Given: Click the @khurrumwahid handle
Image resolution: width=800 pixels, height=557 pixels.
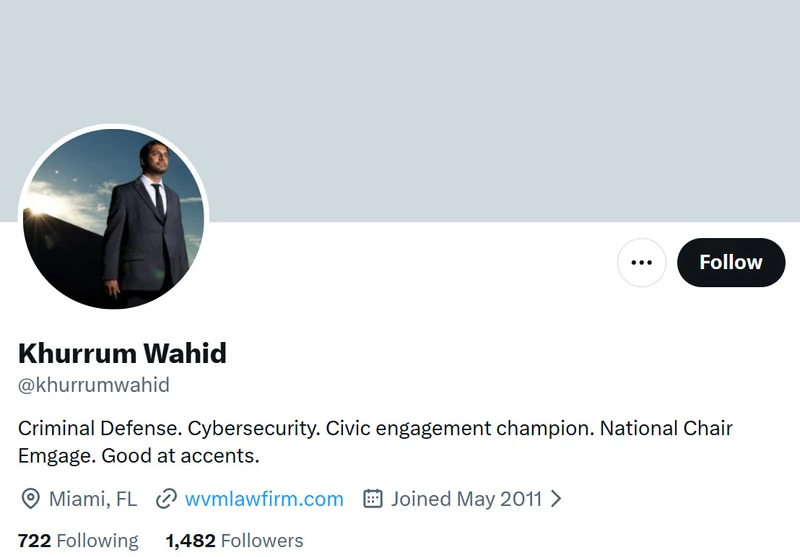Looking at the screenshot, I should point(94,385).
